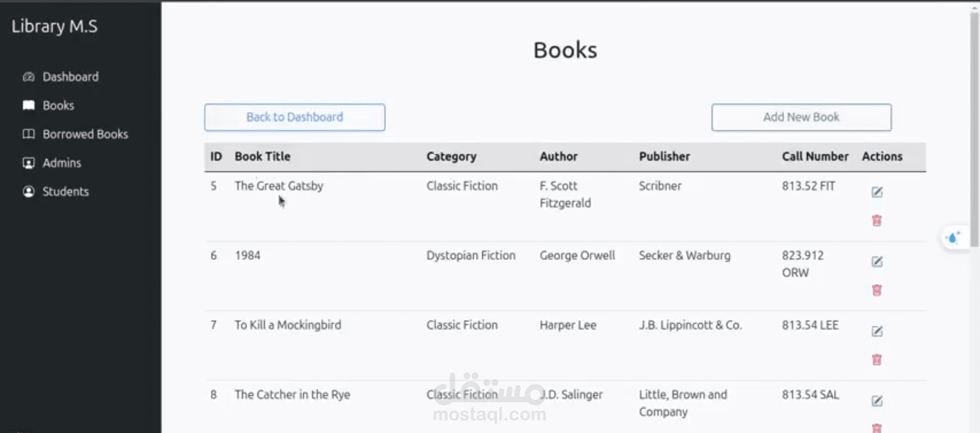Viewport: 980px width, 433px height.
Task: Navigate to Students in sidebar
Action: 65,191
